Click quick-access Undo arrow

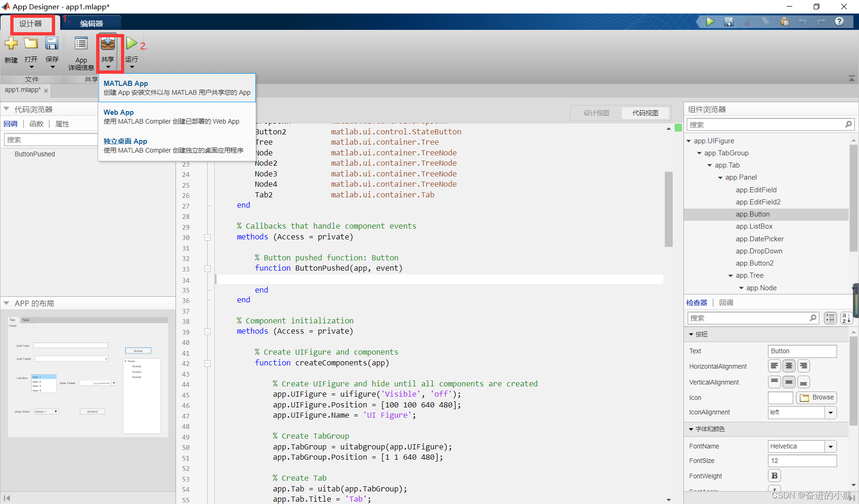click(x=803, y=22)
